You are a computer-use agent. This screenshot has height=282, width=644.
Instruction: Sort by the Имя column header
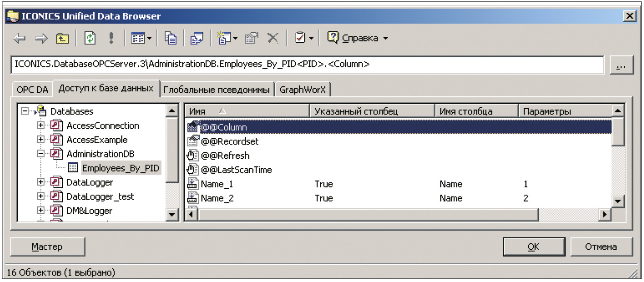pyautogui.click(x=247, y=111)
